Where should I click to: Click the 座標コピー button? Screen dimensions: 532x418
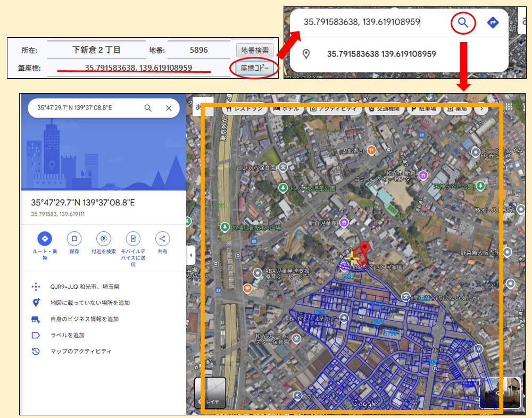tap(254, 68)
